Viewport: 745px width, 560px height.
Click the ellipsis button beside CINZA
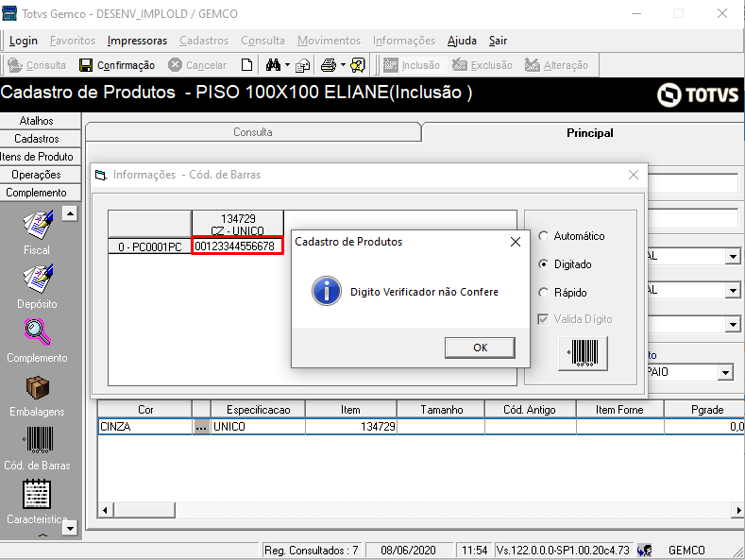point(201,427)
